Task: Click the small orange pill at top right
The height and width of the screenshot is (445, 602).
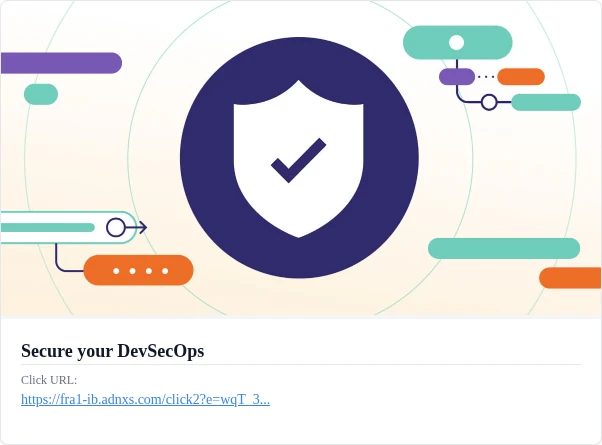Action: click(521, 77)
